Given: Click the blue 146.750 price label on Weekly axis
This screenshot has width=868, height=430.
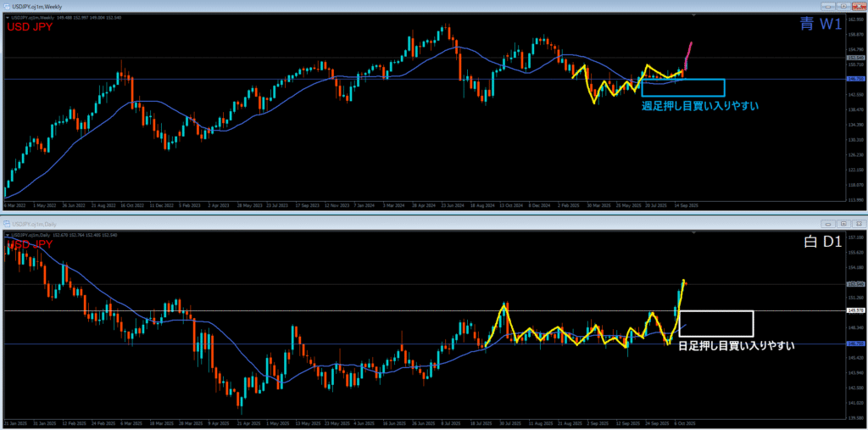Looking at the screenshot, I should 854,79.
